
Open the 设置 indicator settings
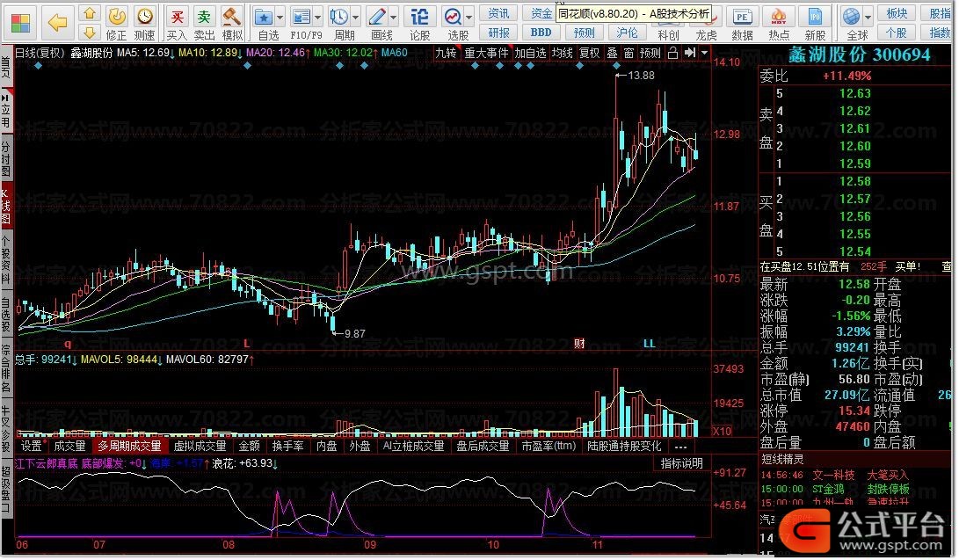pos(32,447)
